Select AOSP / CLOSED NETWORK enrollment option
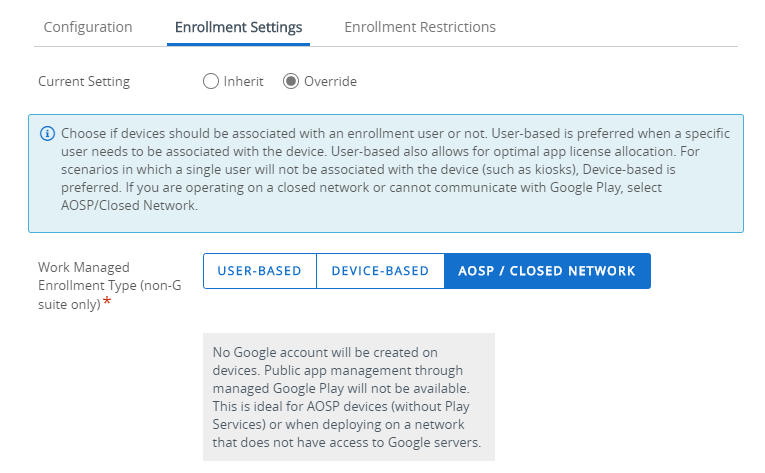This screenshot has width=765, height=473. click(x=547, y=271)
